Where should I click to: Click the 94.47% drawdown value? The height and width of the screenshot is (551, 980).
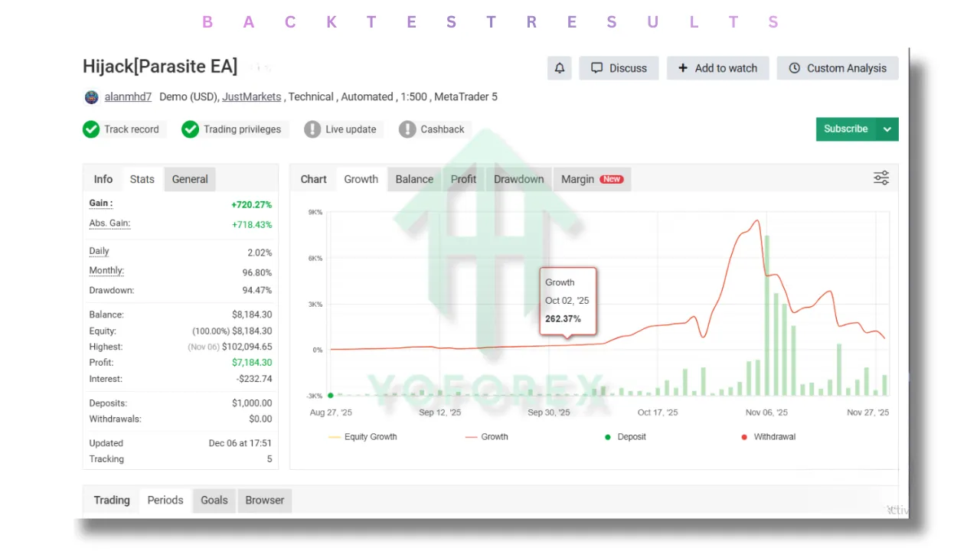(256, 291)
